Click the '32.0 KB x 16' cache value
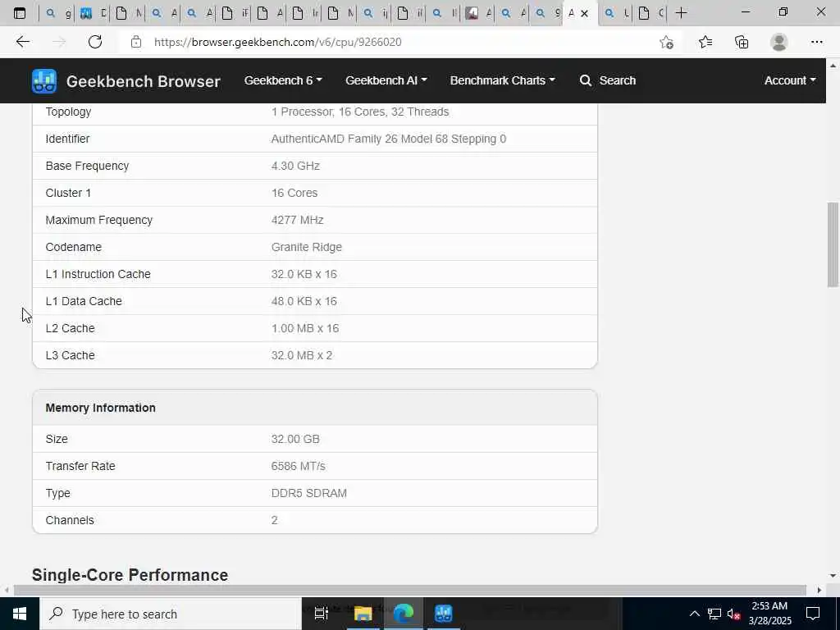Image resolution: width=840 pixels, height=630 pixels. 304,274
